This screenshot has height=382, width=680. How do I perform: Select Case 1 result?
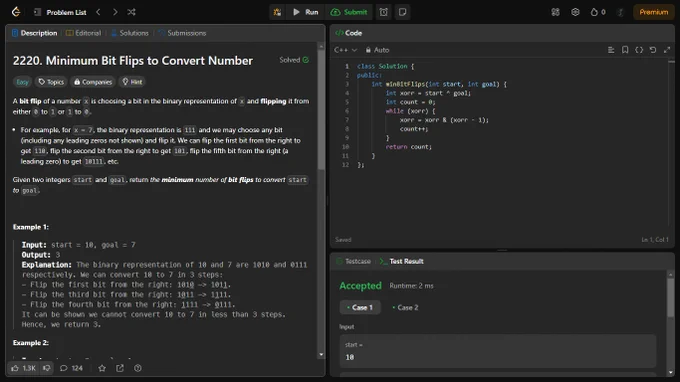click(x=360, y=307)
